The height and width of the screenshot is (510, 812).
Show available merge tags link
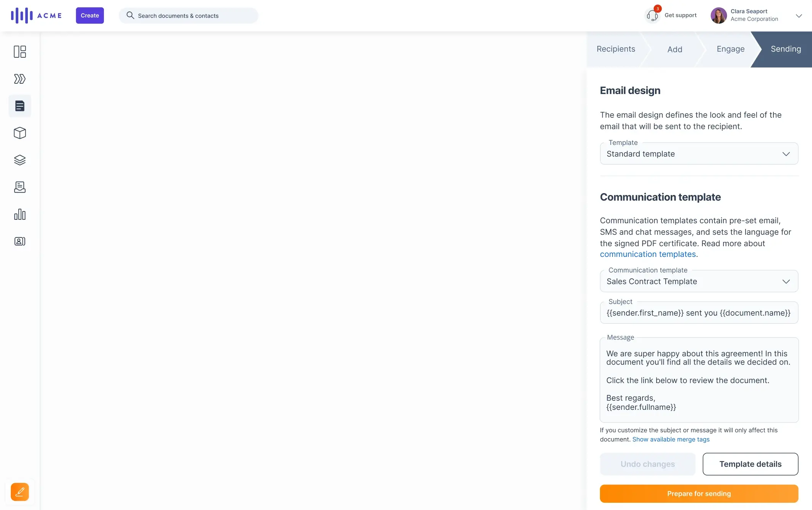(x=671, y=440)
